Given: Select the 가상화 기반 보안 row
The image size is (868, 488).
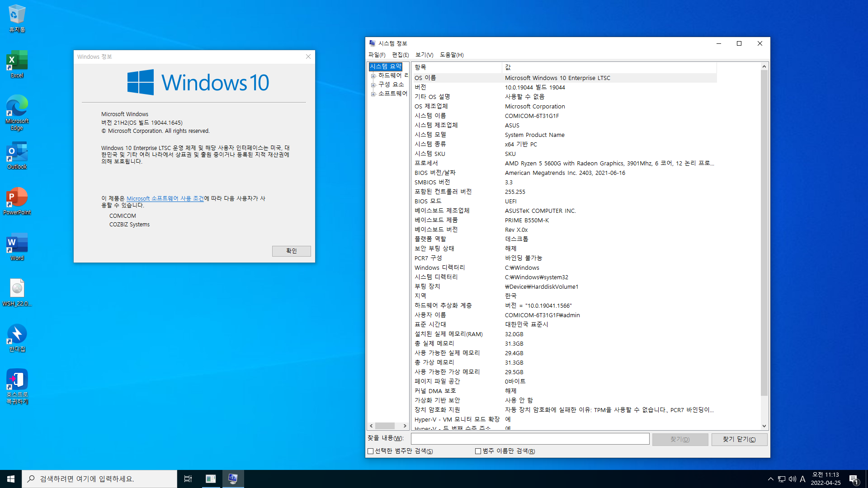Looking at the screenshot, I should (x=564, y=400).
